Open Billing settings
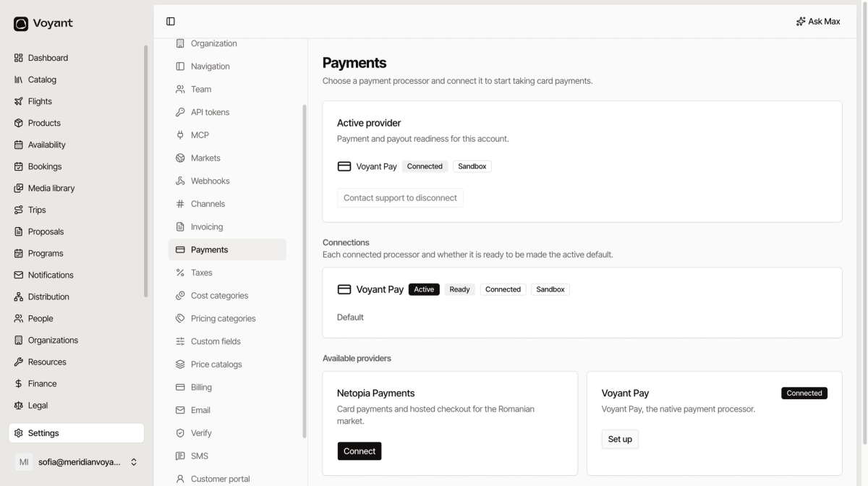This screenshot has width=868, height=486. (x=227, y=388)
